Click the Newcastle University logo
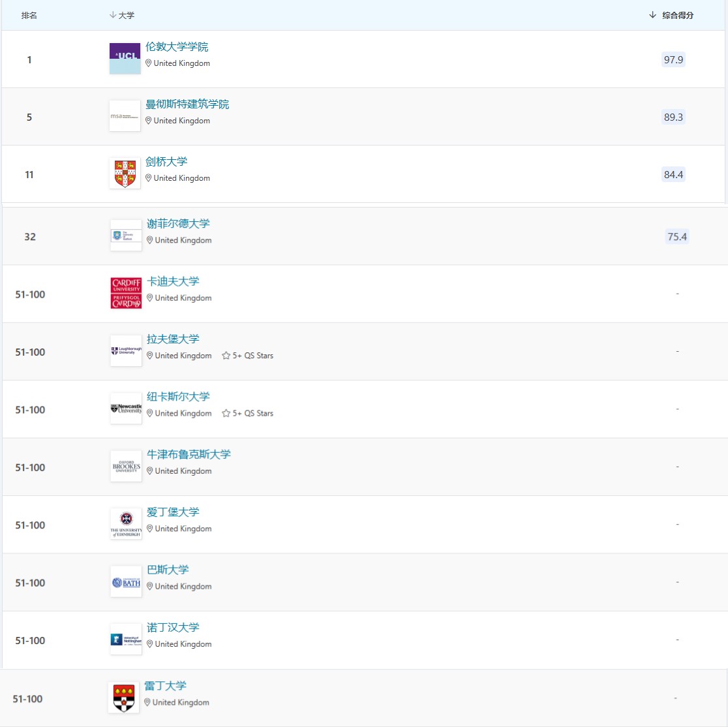 point(126,409)
